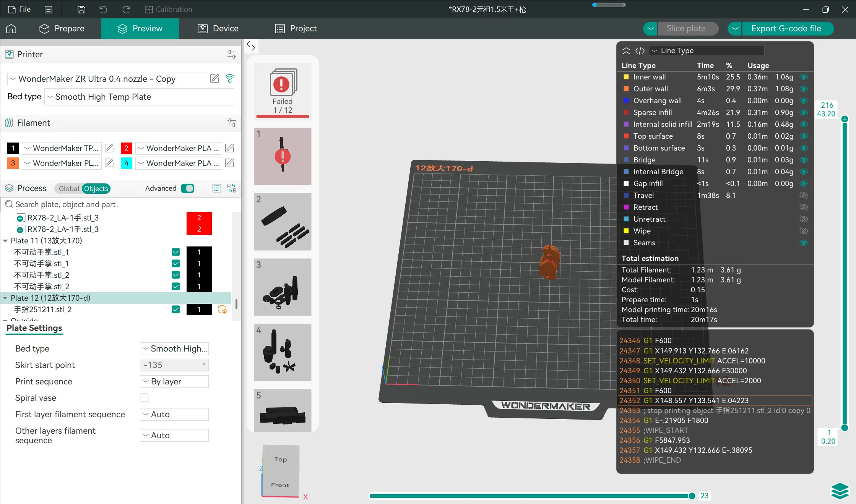Open the Smooth High Temp Plate bed type dropdown
The width and height of the screenshot is (856, 504).
pos(140,97)
